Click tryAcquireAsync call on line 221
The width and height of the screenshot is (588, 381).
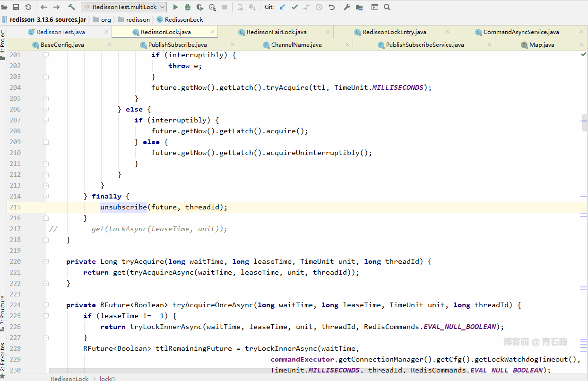point(162,272)
